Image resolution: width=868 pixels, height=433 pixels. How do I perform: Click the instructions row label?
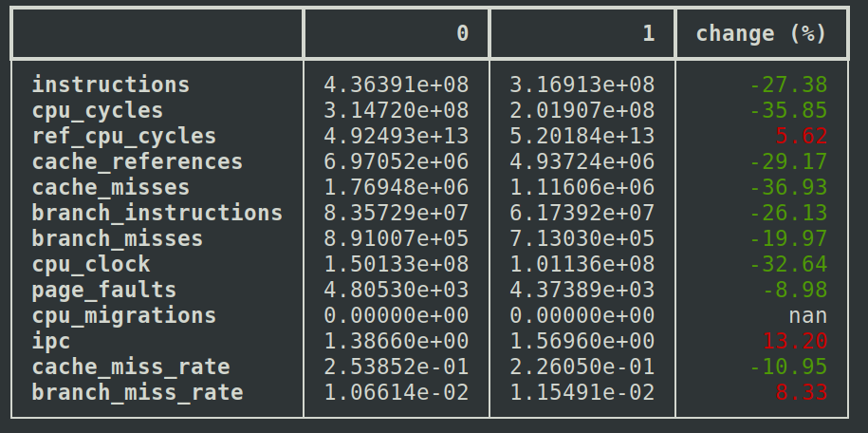pos(111,85)
